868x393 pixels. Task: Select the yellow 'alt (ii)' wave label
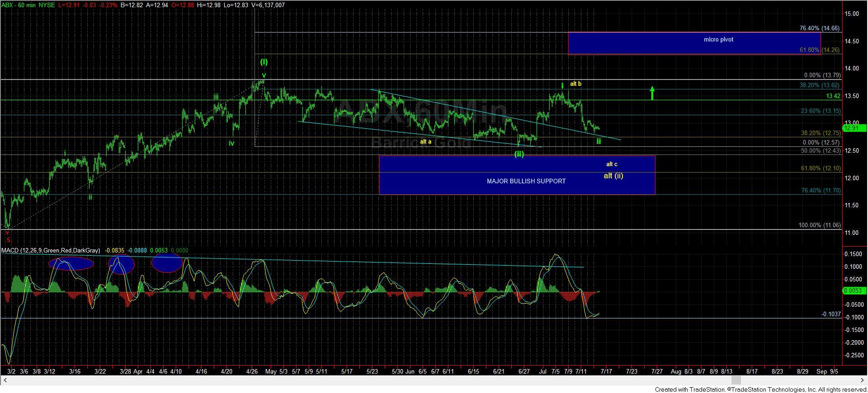(x=613, y=176)
